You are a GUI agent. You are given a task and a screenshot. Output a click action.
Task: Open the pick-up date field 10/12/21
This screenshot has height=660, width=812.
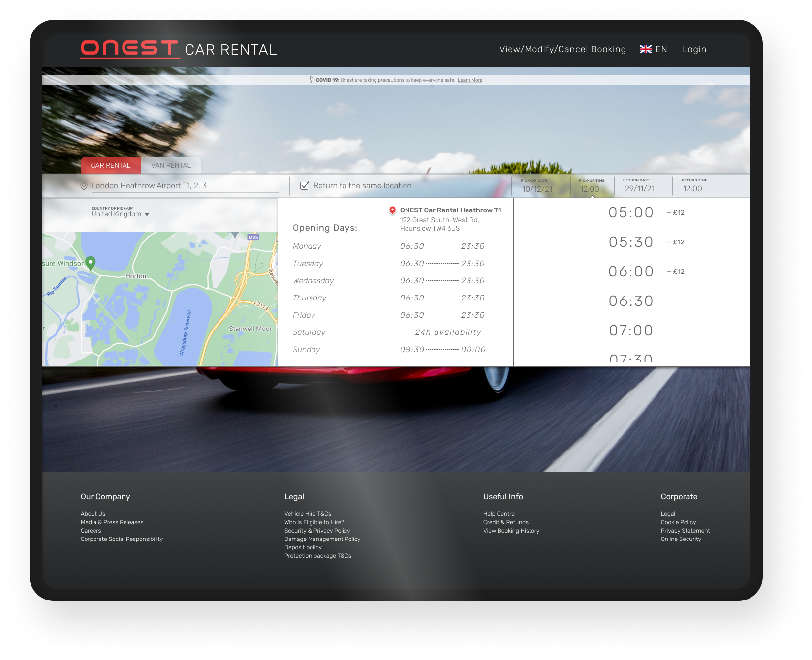(x=537, y=186)
